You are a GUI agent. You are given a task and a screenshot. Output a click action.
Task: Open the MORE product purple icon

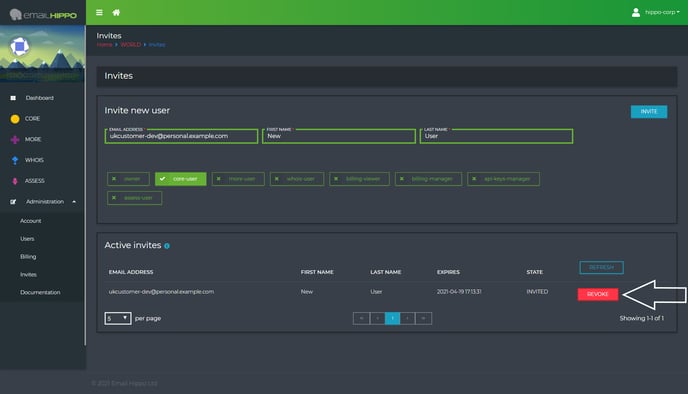tap(15, 140)
